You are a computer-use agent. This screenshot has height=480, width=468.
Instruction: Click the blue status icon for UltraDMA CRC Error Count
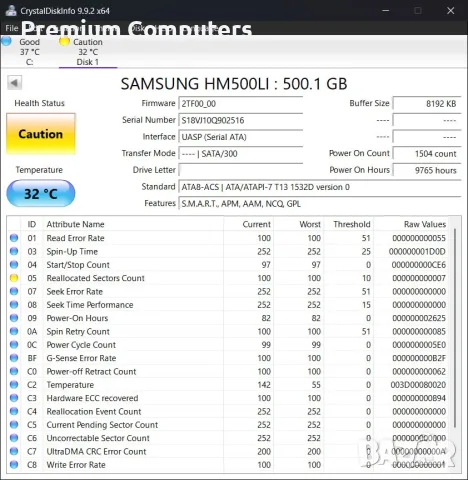click(14, 451)
